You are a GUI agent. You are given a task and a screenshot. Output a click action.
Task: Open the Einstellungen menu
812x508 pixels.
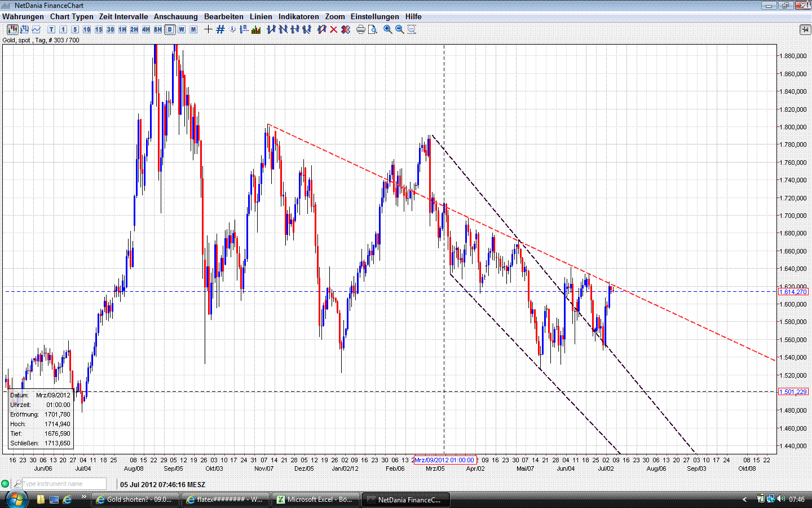[374, 16]
